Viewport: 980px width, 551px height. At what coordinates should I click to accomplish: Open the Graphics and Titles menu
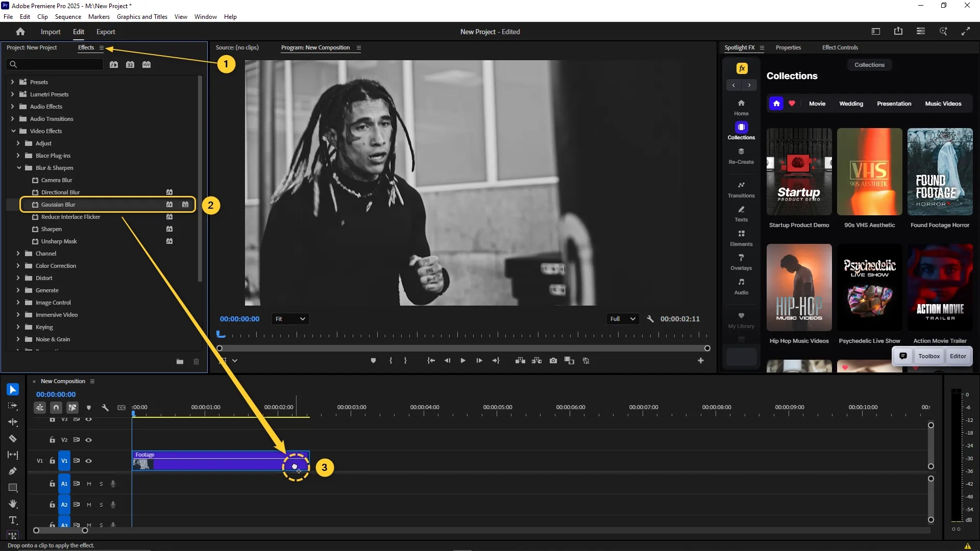(142, 17)
